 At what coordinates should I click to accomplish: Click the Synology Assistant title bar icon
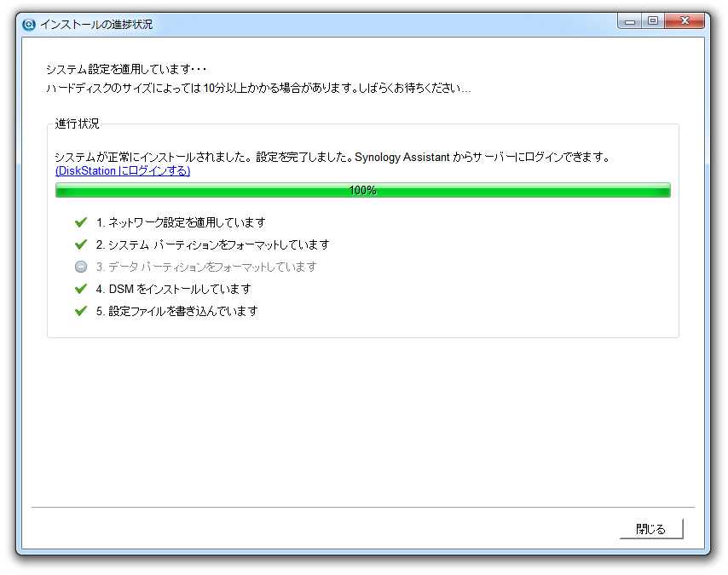tap(29, 24)
